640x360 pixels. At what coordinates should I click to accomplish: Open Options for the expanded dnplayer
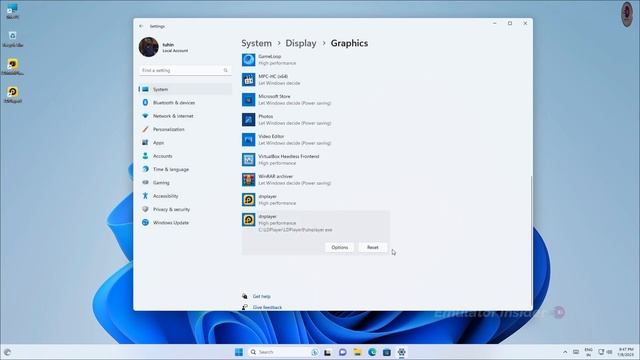pyautogui.click(x=340, y=247)
